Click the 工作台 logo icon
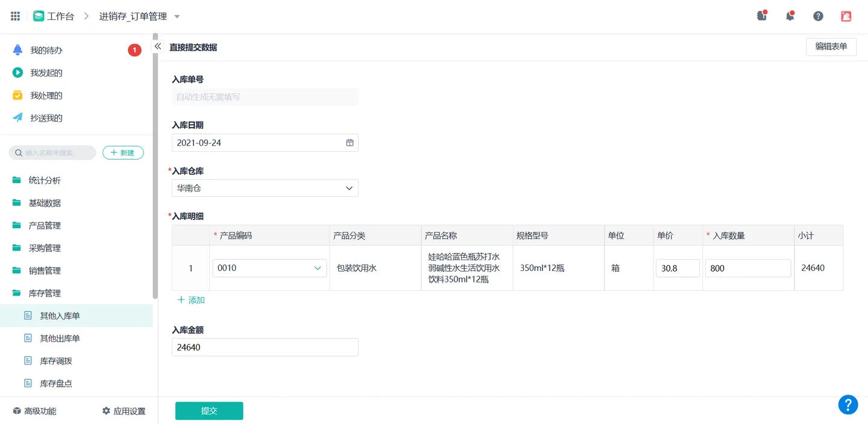 [39, 16]
